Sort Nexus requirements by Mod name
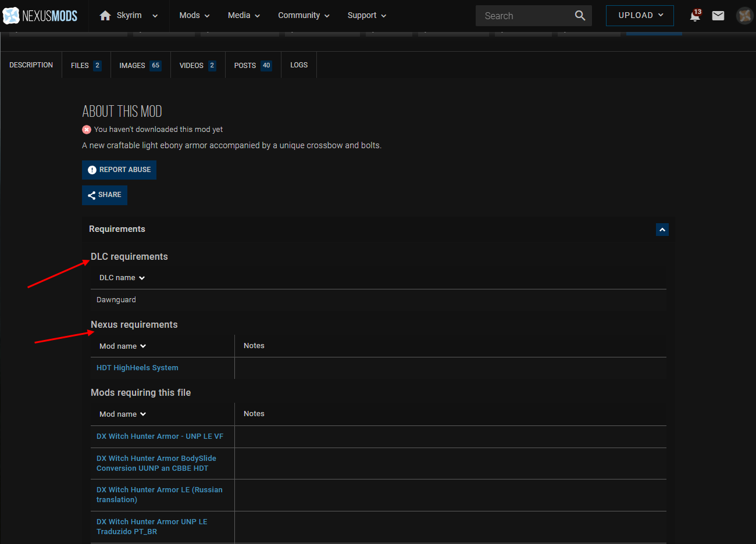The height and width of the screenshot is (544, 756). click(123, 346)
